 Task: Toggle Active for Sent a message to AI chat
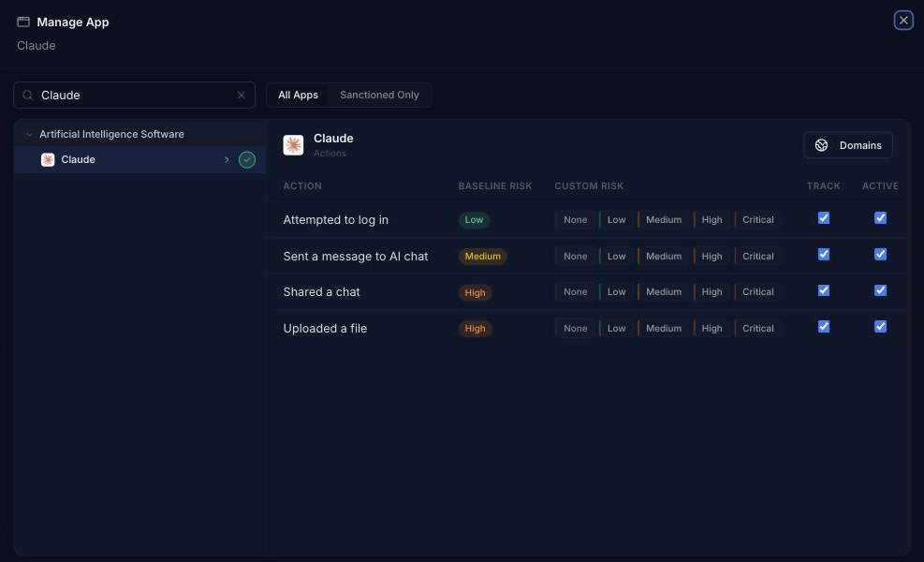click(x=880, y=255)
